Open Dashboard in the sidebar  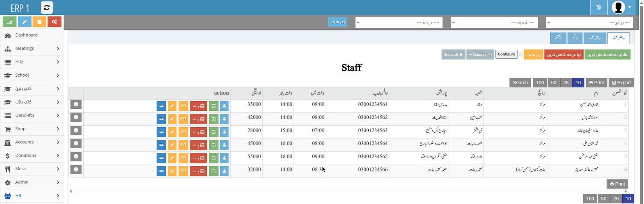[32, 35]
